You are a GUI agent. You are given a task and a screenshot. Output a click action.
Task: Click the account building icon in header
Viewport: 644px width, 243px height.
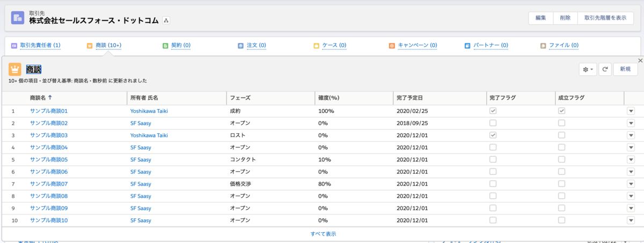point(18,18)
